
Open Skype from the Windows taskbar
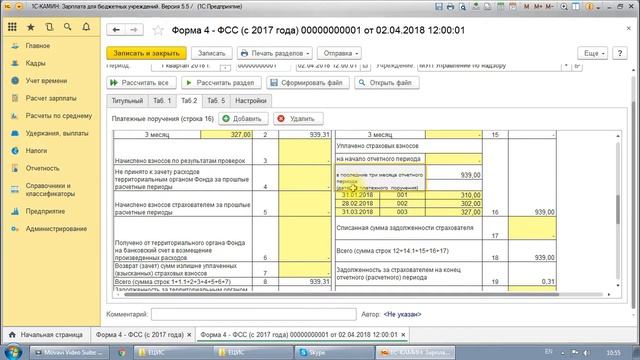tap(334, 352)
